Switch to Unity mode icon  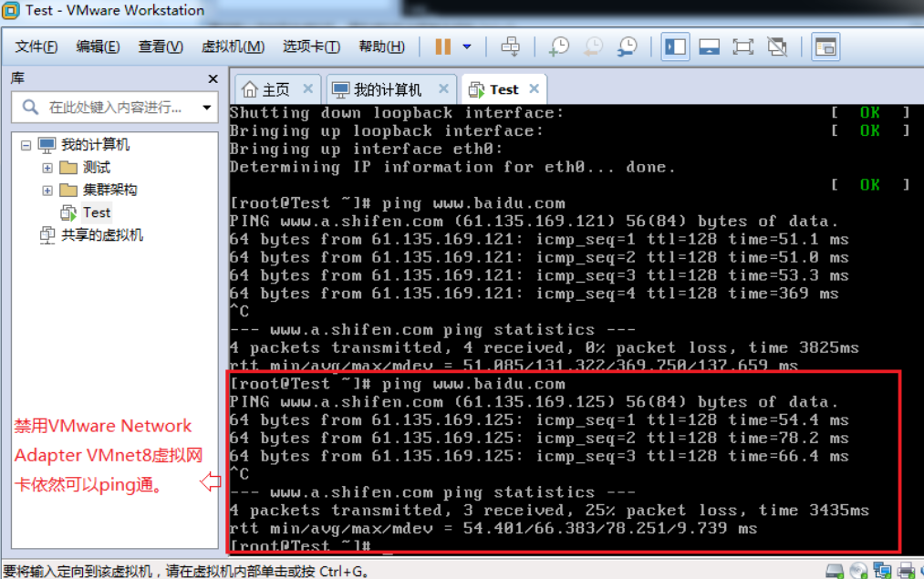[x=777, y=47]
